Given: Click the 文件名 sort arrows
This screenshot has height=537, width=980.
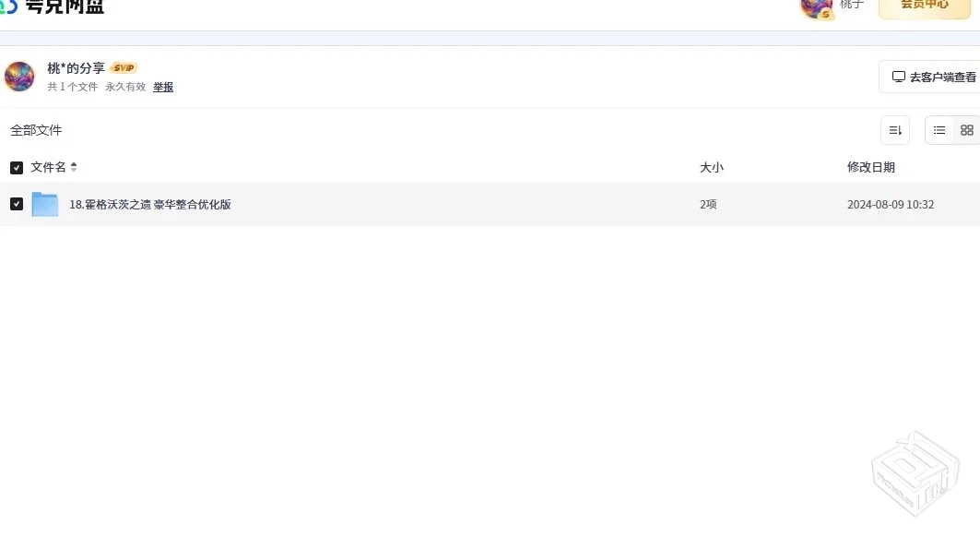Looking at the screenshot, I should point(74,167).
